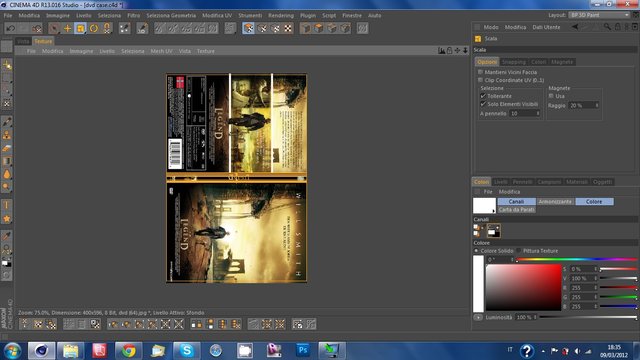Viewport: 640px width, 360px height.
Task: Pick a color in the red saturation square
Action: coord(524,287)
